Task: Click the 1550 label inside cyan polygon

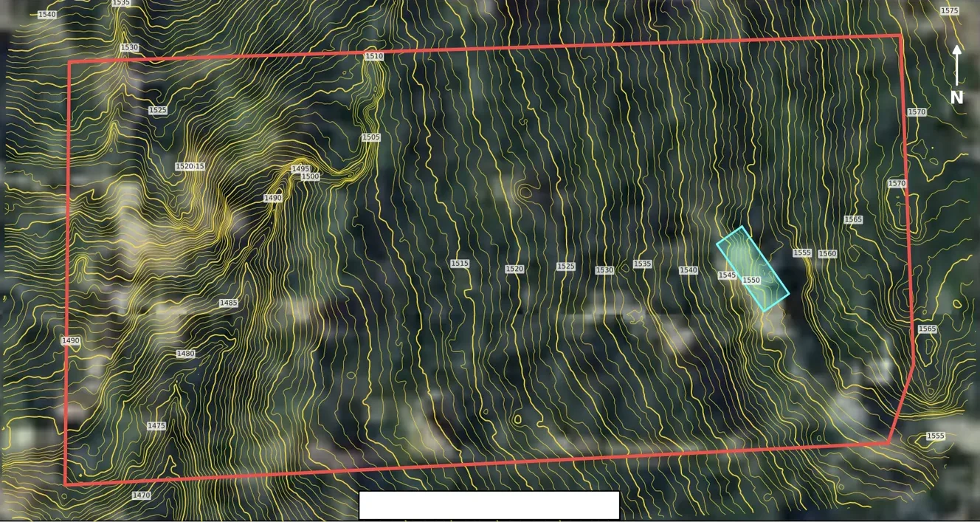Action: 751,281
